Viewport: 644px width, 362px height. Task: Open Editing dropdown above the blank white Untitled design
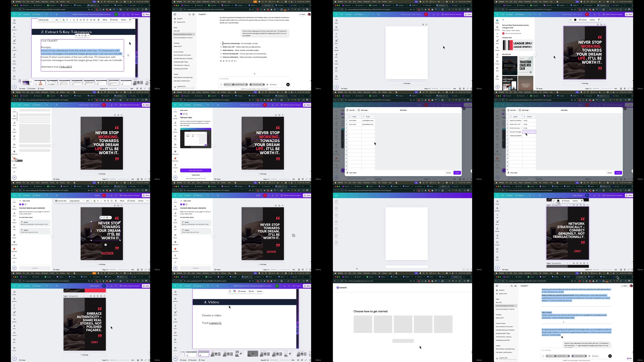pyautogui.click(x=359, y=14)
